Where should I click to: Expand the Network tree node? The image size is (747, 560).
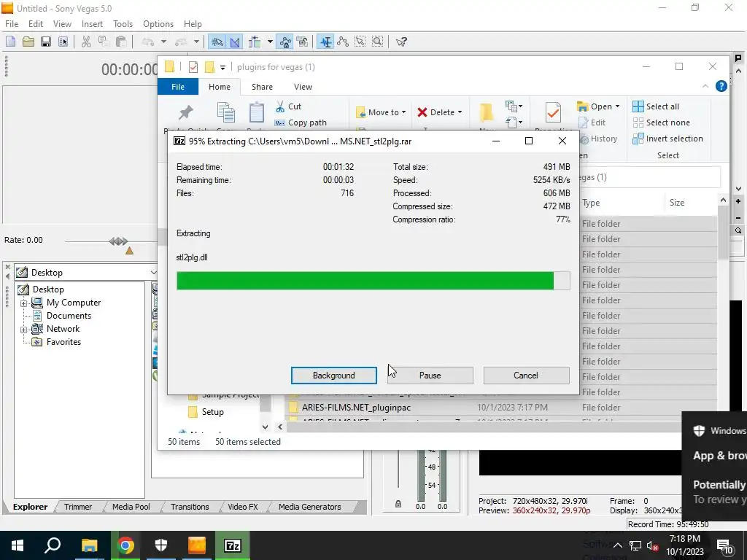pos(23,330)
